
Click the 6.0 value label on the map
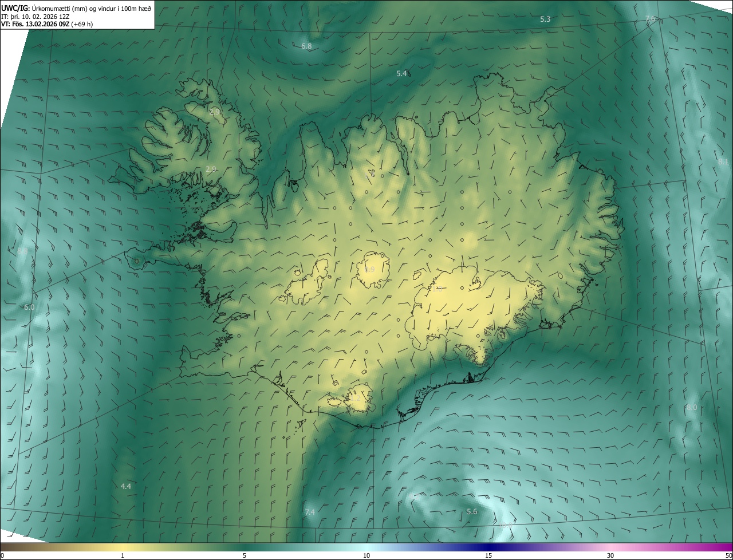(29, 307)
